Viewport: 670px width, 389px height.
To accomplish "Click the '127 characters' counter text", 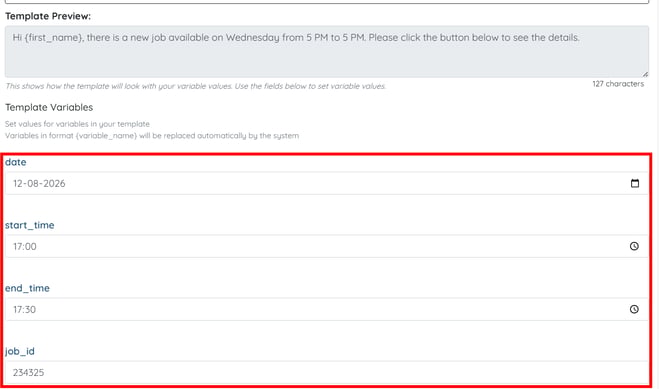I will click(x=618, y=84).
